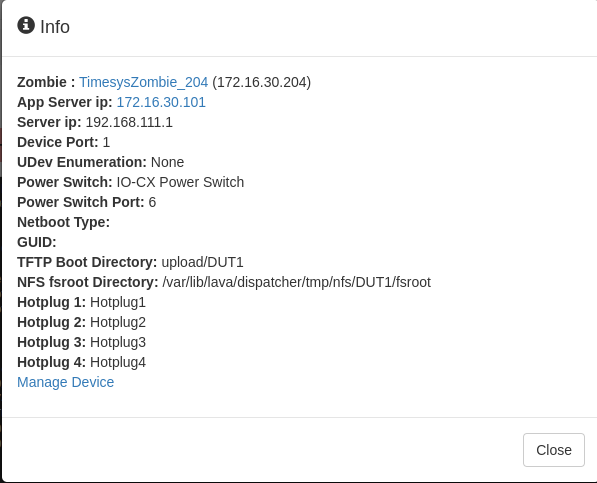Screen dimensions: 597x483
Task: Close the Info dialog with Close button
Action: pos(554,450)
